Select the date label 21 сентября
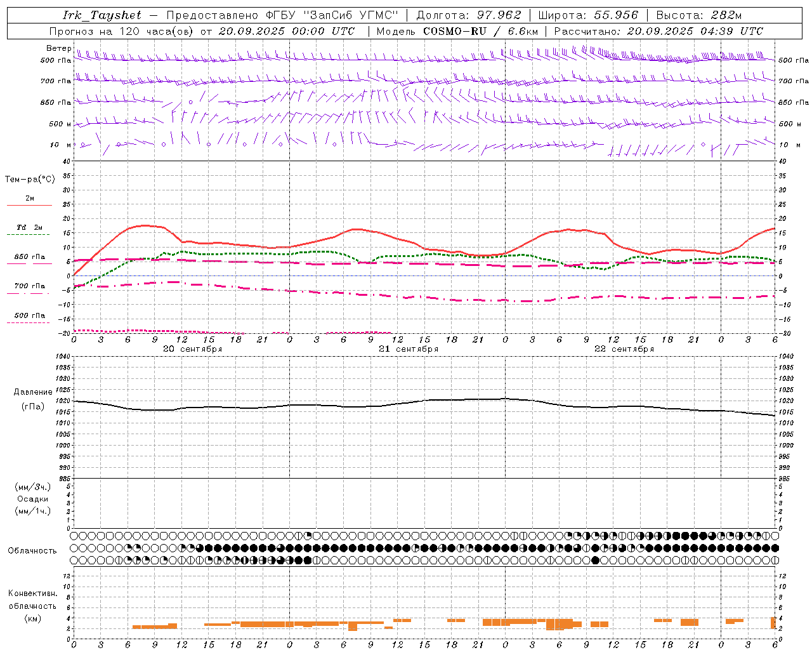The width and height of the screenshot is (812, 650). click(x=408, y=348)
